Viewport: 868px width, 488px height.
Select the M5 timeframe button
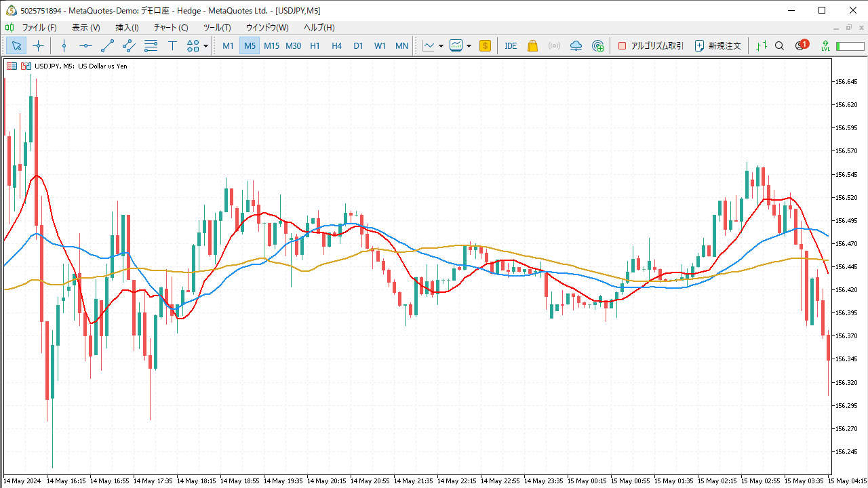click(x=250, y=45)
